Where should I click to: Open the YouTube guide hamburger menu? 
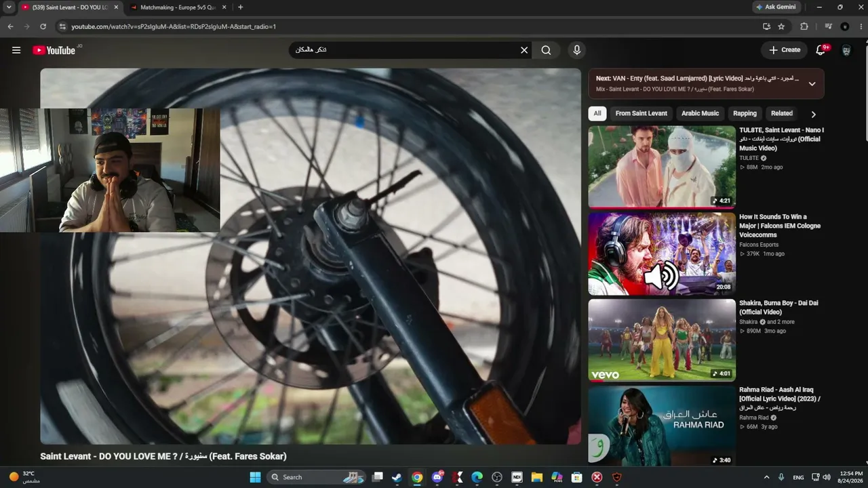tap(16, 50)
